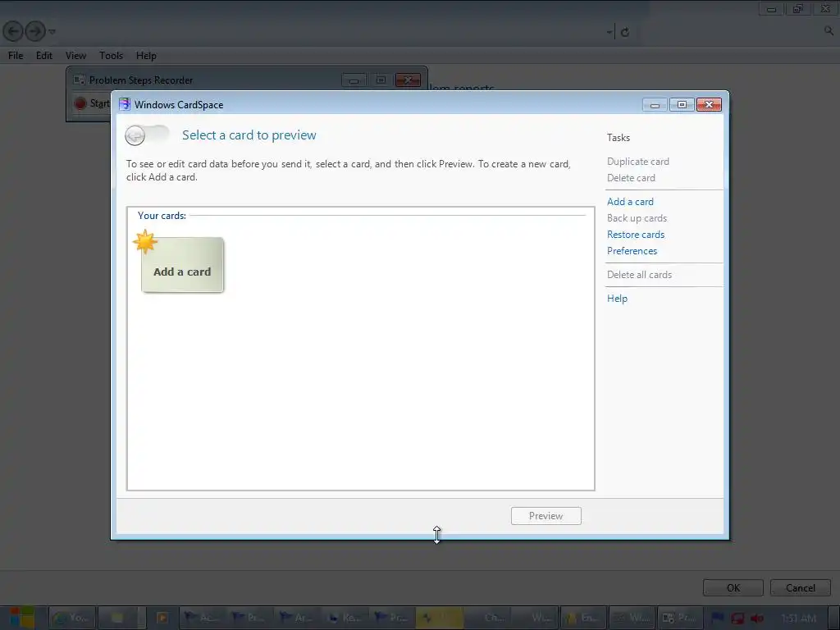This screenshot has width=840, height=630.
Task: Open the View menu
Action: click(75, 56)
